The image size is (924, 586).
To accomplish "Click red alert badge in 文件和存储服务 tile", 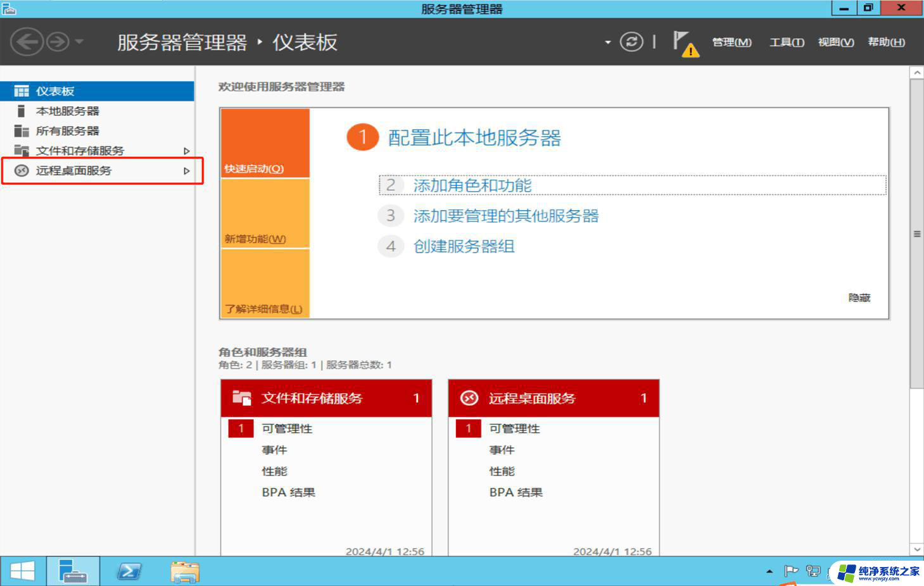I will point(241,428).
